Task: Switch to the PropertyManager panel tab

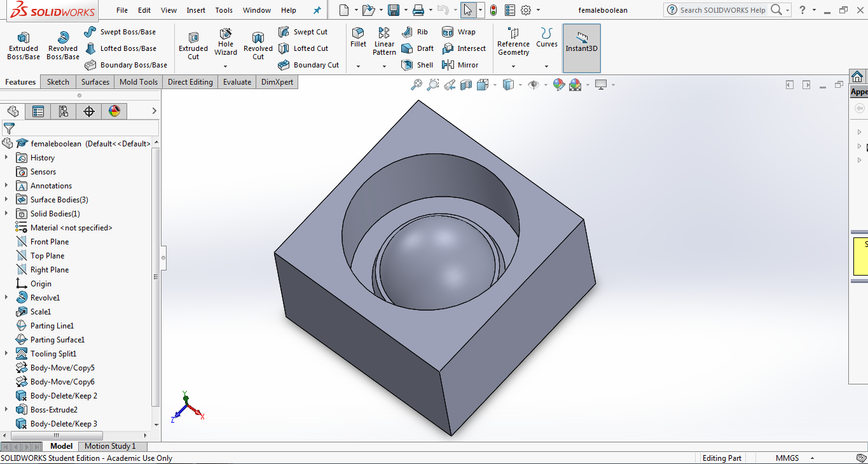Action: pos(38,111)
